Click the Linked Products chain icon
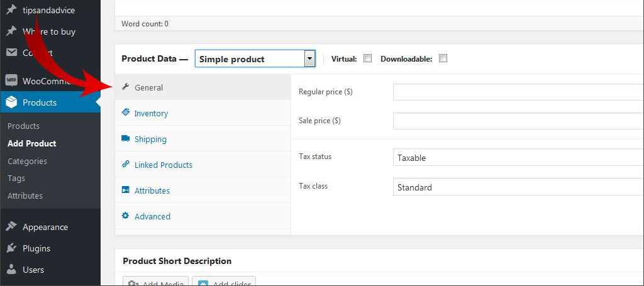 coord(125,165)
